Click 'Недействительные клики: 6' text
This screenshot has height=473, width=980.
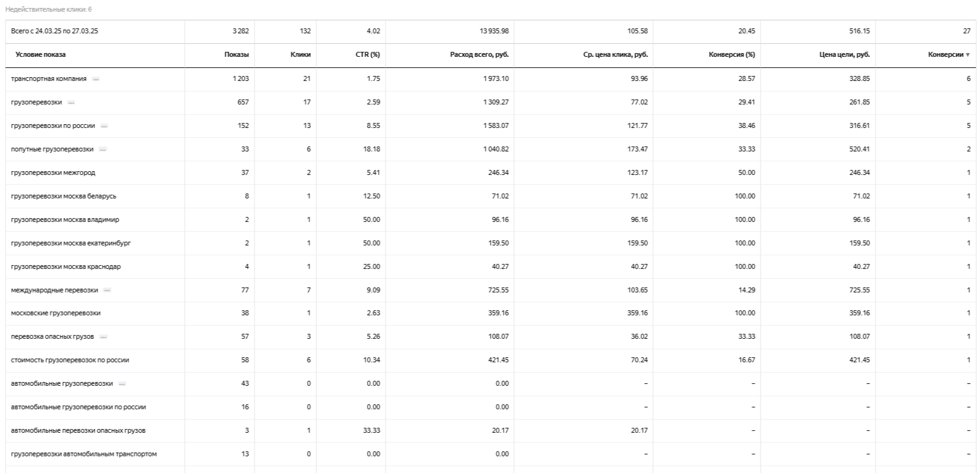48,9
